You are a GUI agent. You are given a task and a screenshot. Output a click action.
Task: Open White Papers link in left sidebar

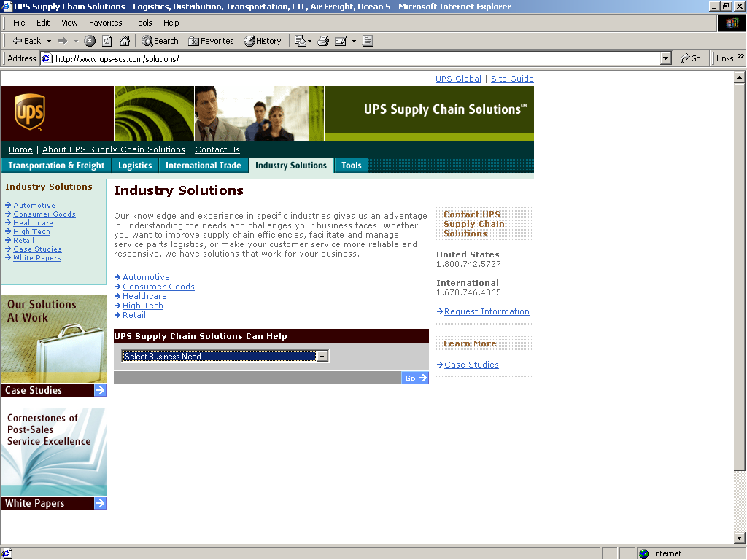pyautogui.click(x=37, y=258)
